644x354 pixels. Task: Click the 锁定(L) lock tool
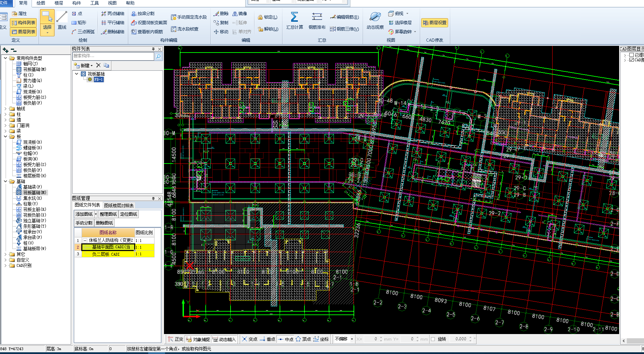[x=268, y=17]
